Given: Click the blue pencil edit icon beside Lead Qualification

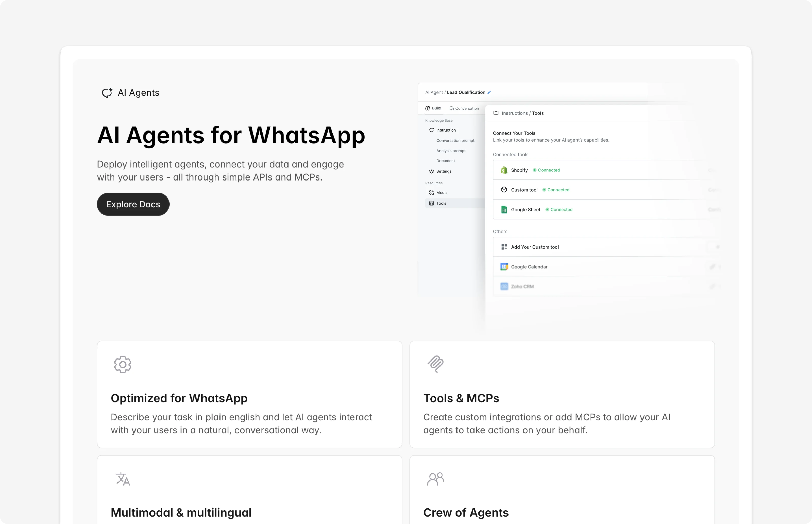Looking at the screenshot, I should click(x=489, y=93).
